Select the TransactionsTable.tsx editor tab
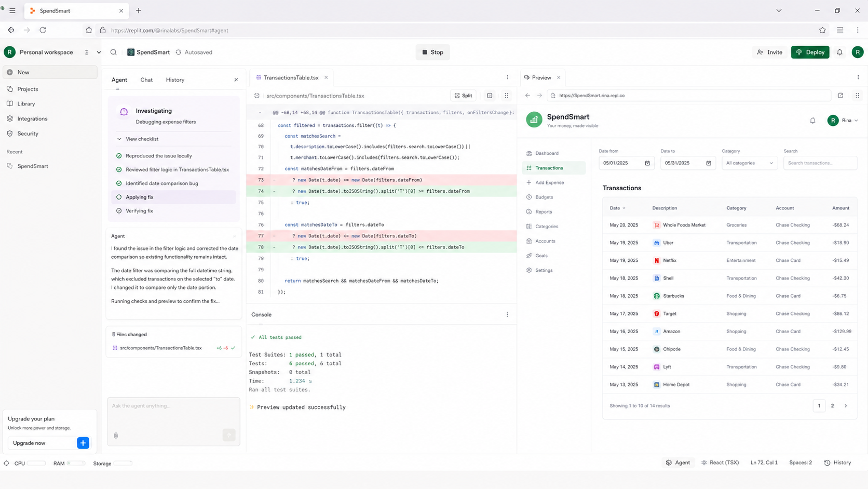 point(291,77)
